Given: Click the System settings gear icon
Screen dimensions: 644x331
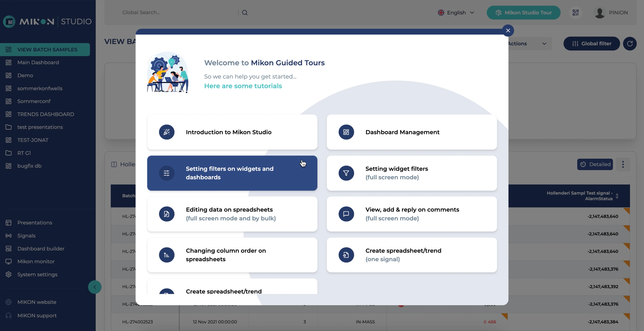Looking at the screenshot, I should (9, 274).
